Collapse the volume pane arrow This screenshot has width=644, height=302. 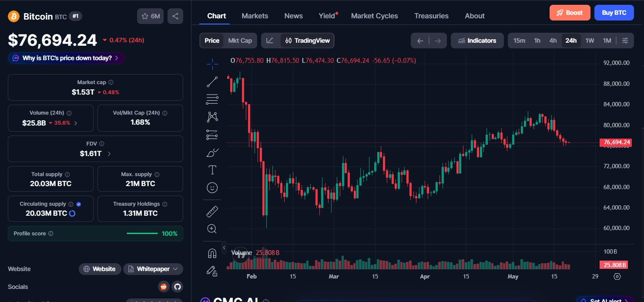pyautogui.click(x=224, y=248)
